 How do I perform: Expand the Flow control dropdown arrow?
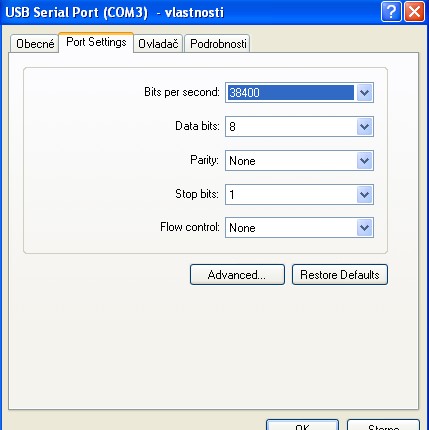364,228
